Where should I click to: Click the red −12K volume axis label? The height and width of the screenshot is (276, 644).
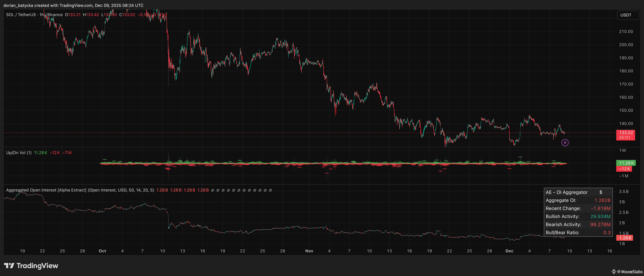point(624,169)
